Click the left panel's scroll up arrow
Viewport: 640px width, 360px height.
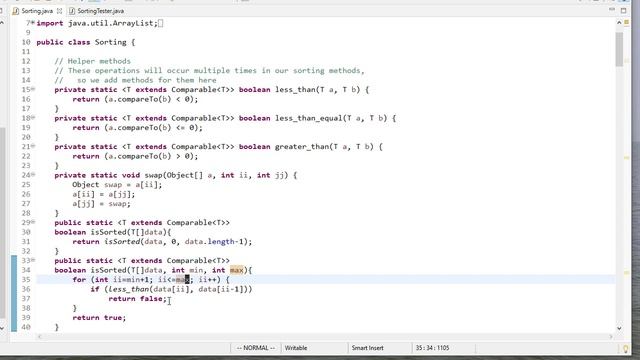click(2, 23)
